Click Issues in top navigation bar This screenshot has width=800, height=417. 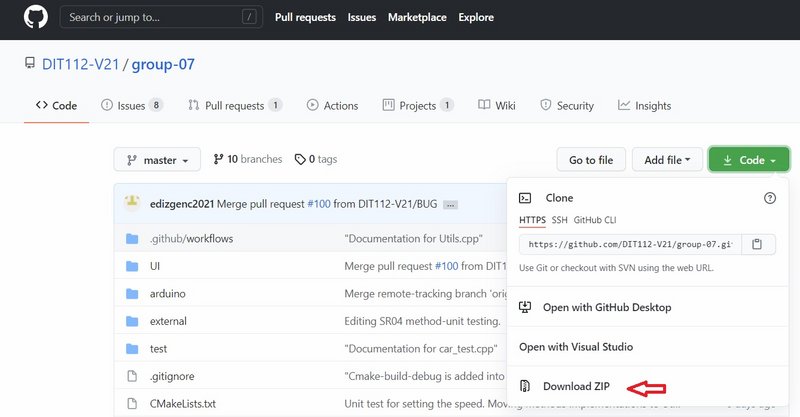362,17
